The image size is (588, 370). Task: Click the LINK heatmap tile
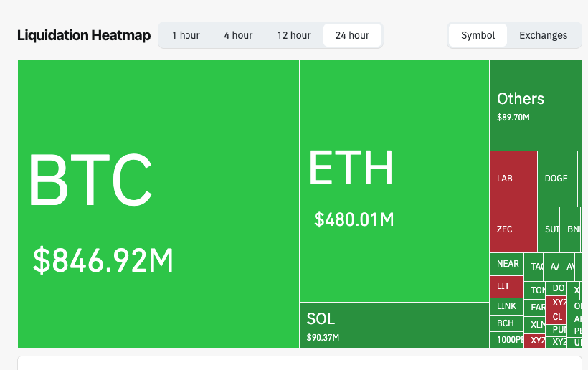[506, 307]
